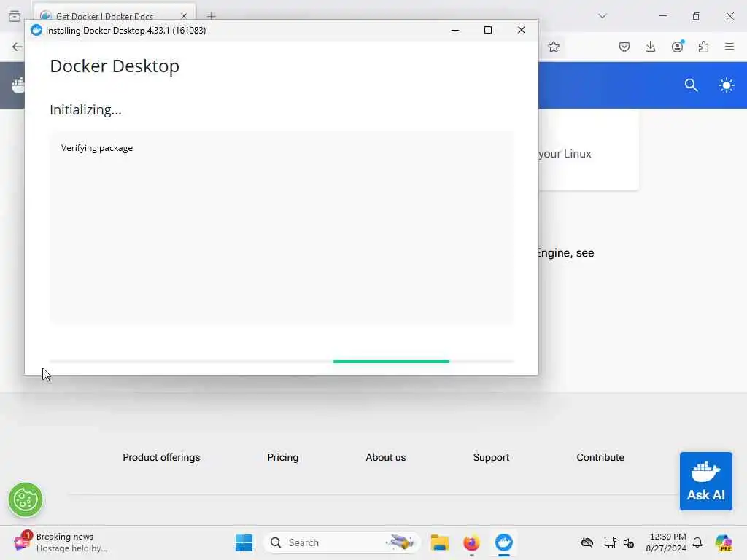Click the taskbar Search box
747x560 pixels.
[x=341, y=542]
